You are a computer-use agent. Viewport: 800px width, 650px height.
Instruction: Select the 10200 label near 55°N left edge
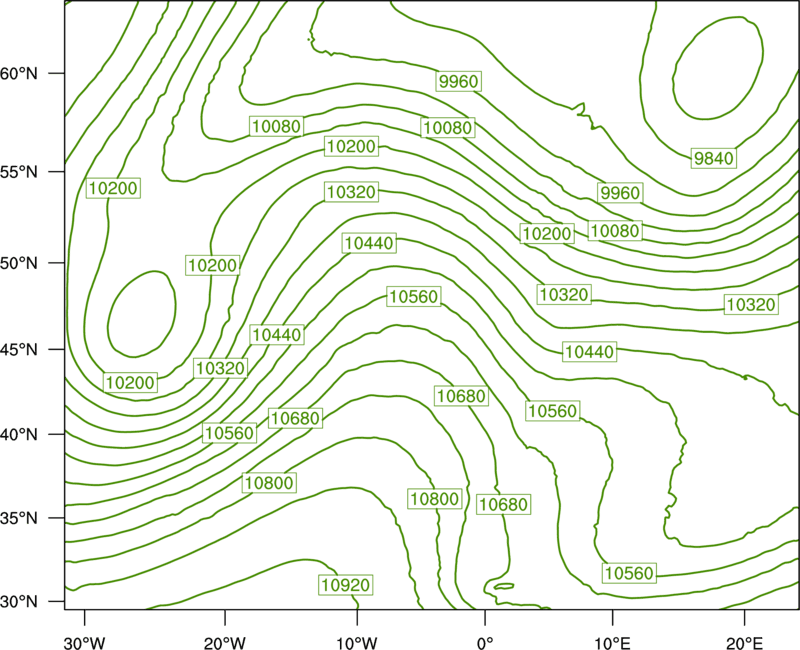click(x=113, y=188)
